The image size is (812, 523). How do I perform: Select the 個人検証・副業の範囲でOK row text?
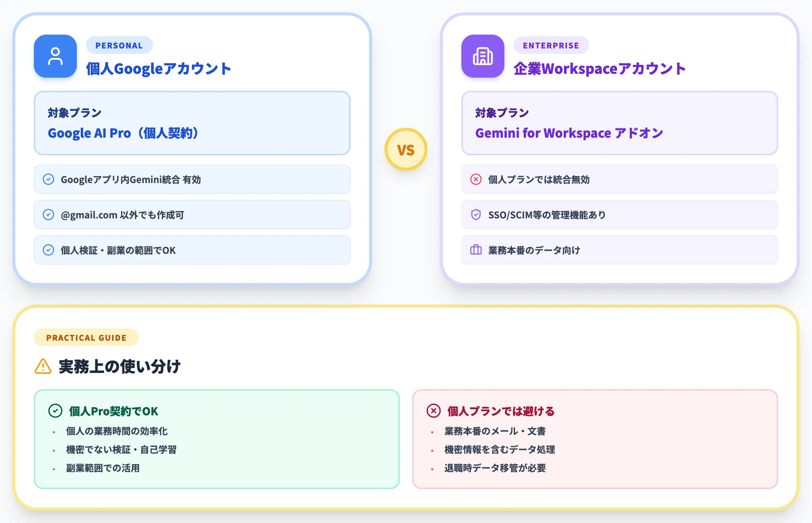[118, 250]
